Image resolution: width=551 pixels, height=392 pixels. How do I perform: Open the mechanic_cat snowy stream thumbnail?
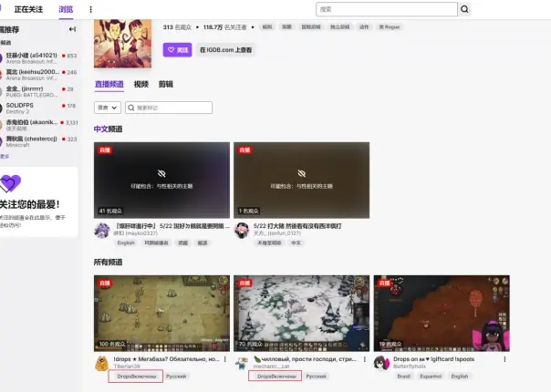pos(302,314)
